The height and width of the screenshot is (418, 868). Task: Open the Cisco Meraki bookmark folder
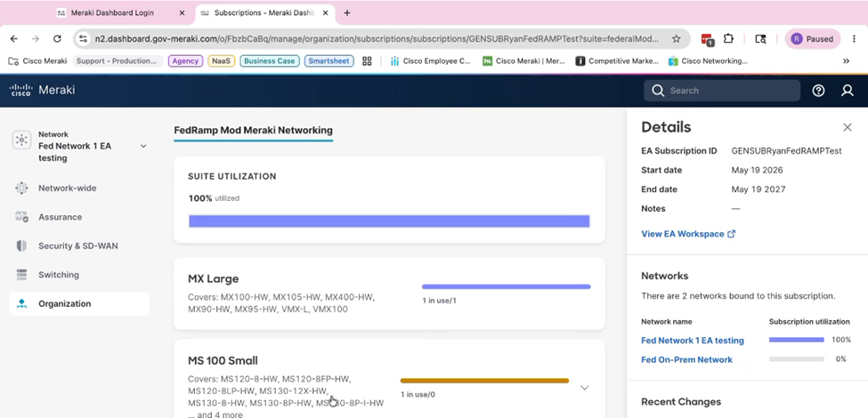(37, 60)
